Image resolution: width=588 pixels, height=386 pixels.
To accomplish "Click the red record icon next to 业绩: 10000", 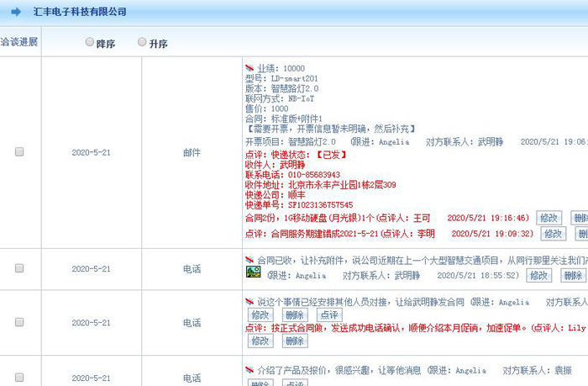I will pos(249,68).
